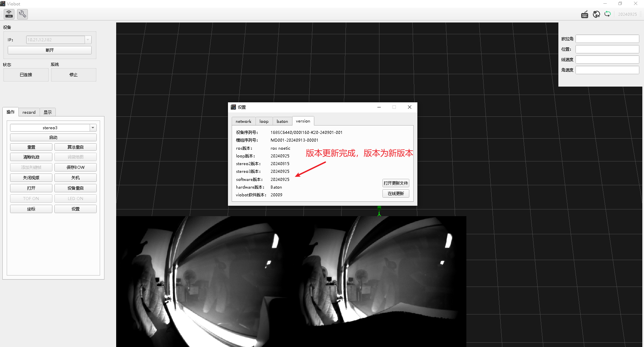Click the 角速度 input field
Image resolution: width=644 pixels, height=347 pixels.
point(607,70)
